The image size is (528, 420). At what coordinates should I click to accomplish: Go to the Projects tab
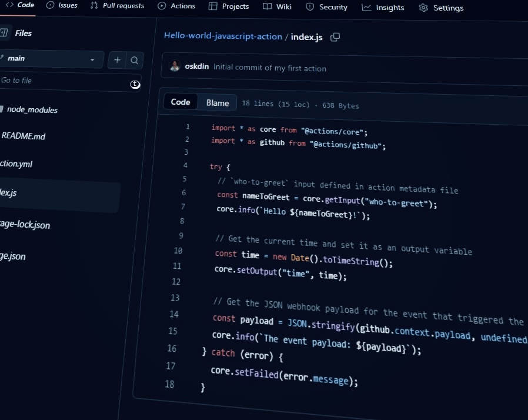pos(229,6)
